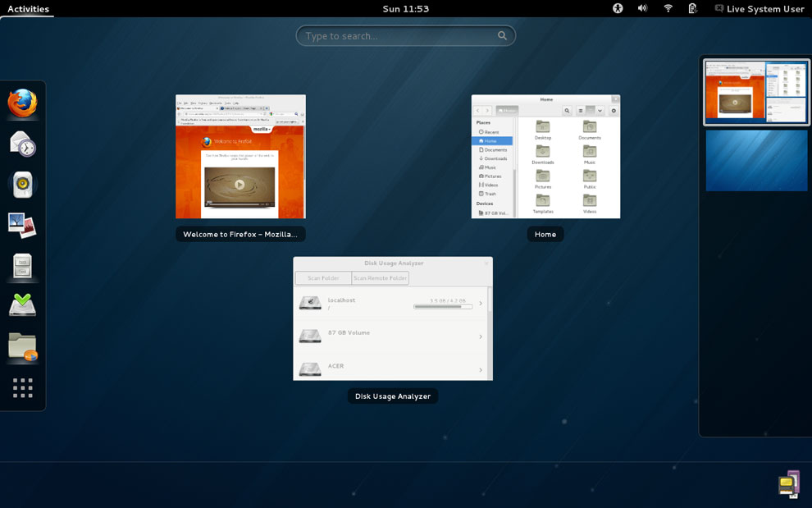
Task: Select the Firefox window thumbnail
Action: point(240,157)
